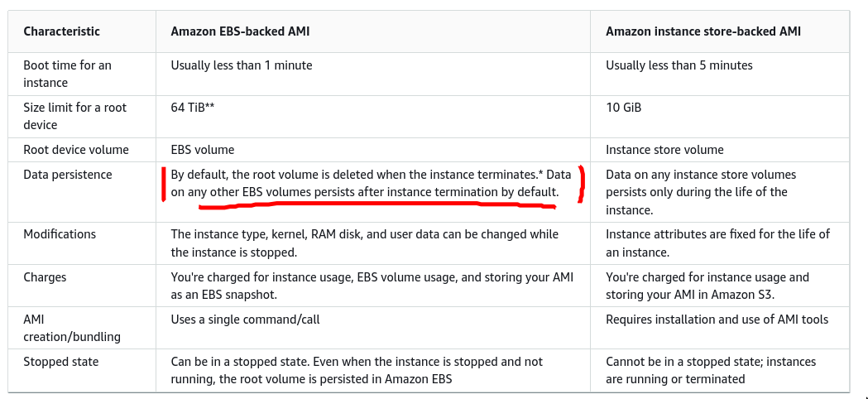The image size is (868, 399).
Task: Select the "Root device volume" row label
Action: [76, 150]
